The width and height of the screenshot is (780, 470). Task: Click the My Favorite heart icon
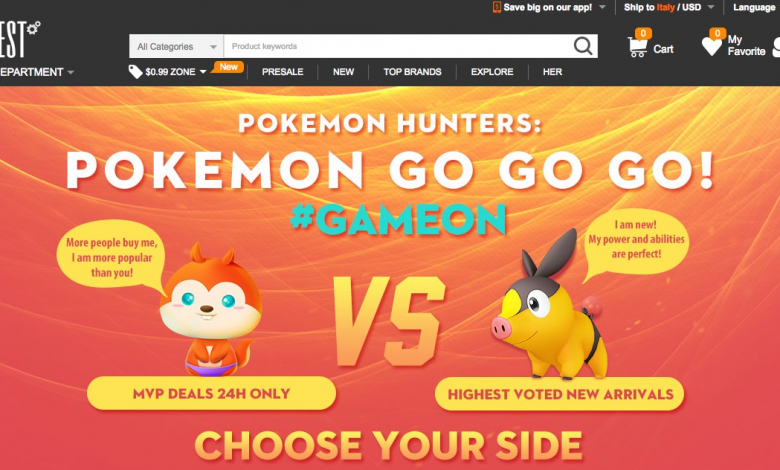coord(711,46)
